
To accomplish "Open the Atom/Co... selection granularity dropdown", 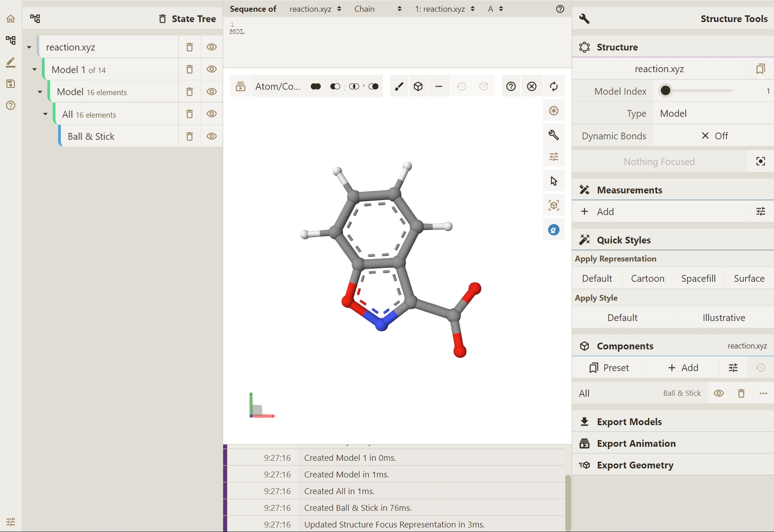I will click(278, 87).
